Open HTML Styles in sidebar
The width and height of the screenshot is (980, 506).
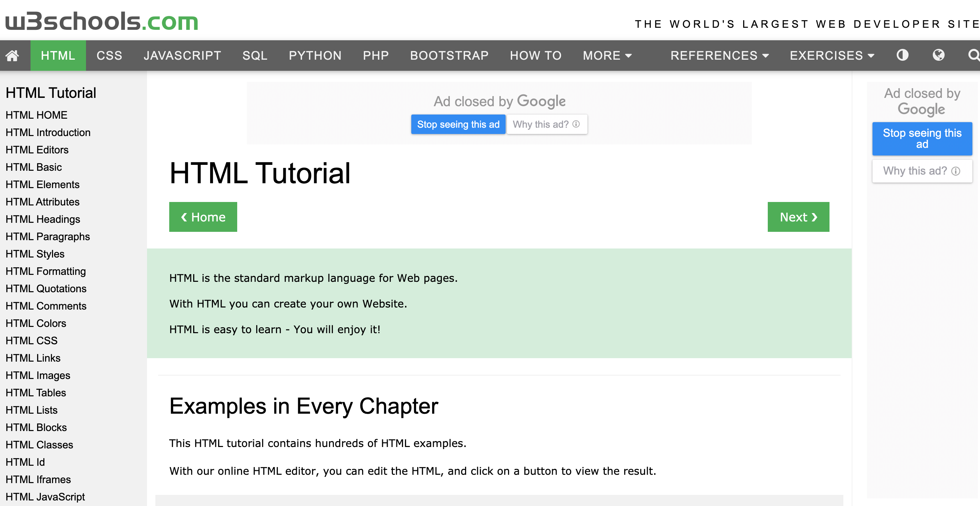click(35, 254)
